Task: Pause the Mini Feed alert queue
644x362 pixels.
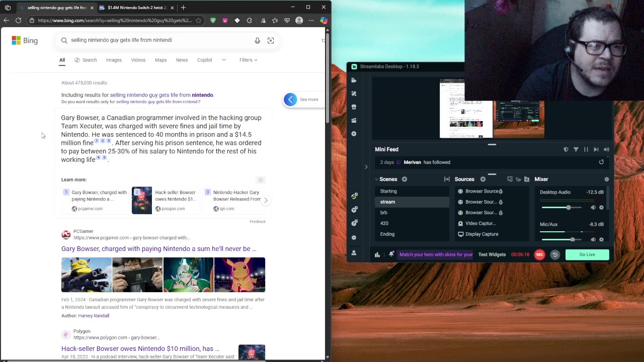Action: pos(586,149)
